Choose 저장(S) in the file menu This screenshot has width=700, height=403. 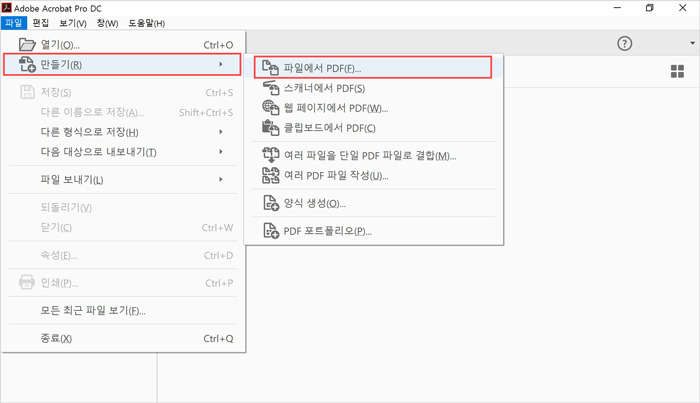[123, 92]
